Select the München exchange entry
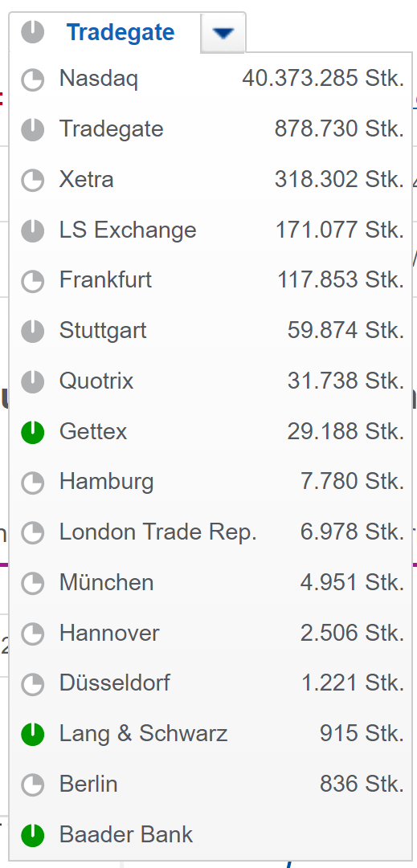The width and height of the screenshot is (417, 868). [x=211, y=583]
